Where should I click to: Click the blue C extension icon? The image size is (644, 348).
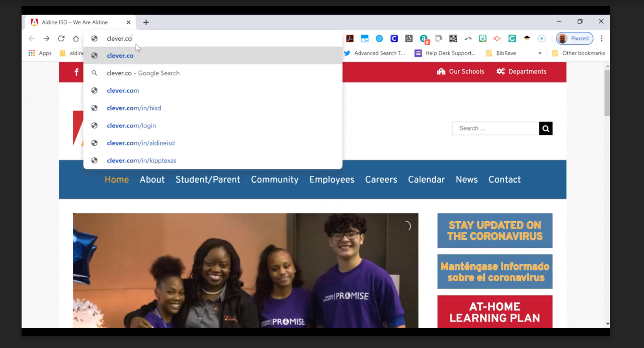tap(394, 39)
